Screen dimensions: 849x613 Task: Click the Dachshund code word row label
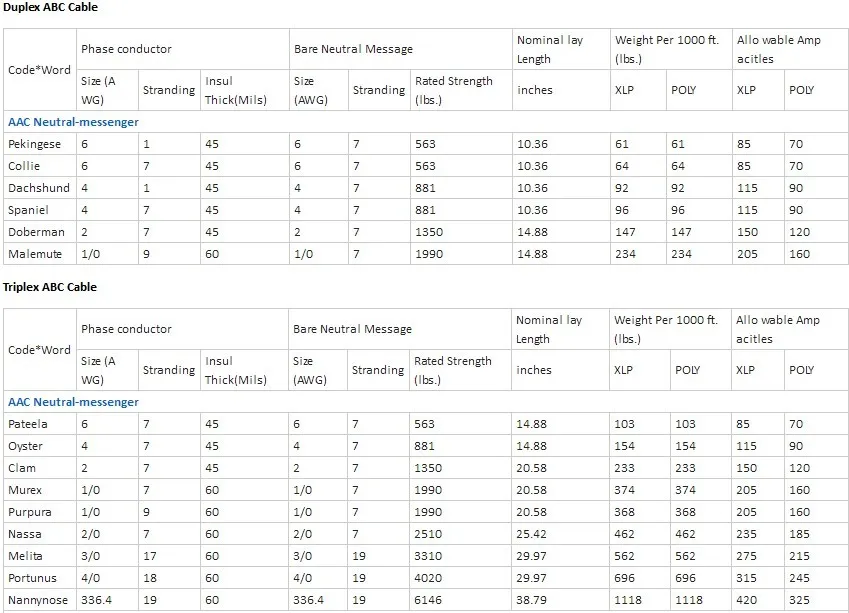[35, 188]
